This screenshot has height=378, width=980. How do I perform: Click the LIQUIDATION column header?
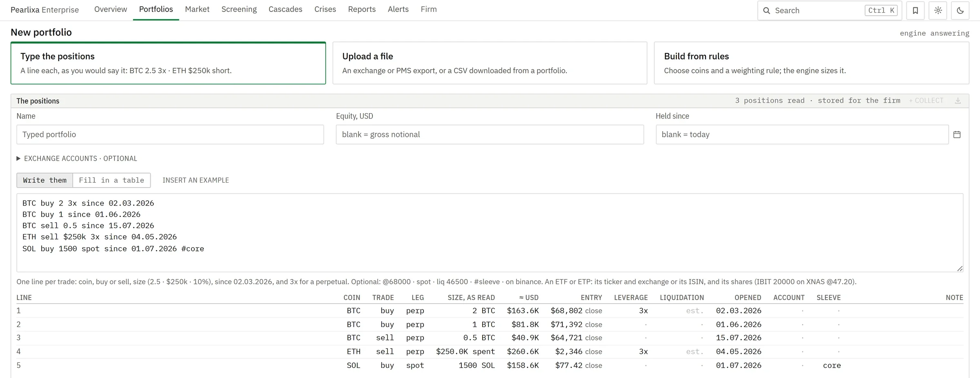pyautogui.click(x=682, y=297)
